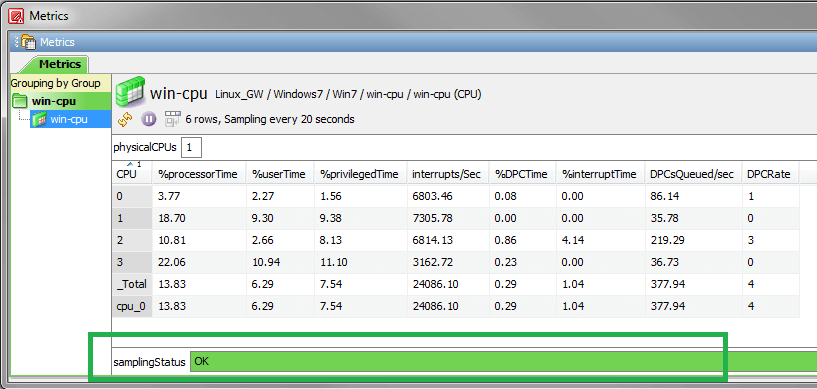Viewport: 817px width, 389px height.
Task: Click the physicalCPUs value field
Action: click(x=191, y=147)
